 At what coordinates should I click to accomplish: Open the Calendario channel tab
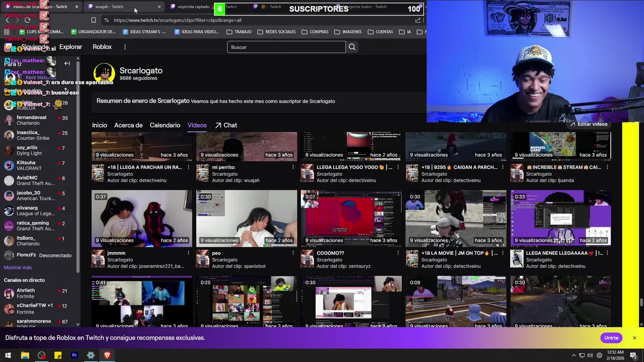click(x=165, y=125)
